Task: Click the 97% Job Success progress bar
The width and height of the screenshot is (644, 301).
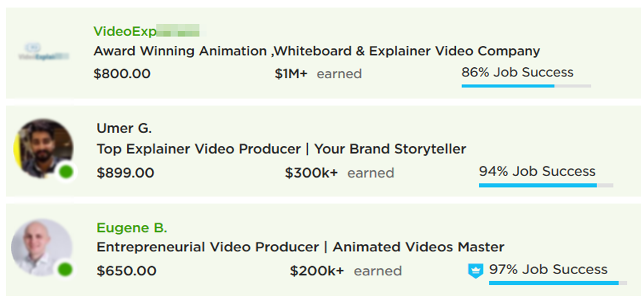Action: [x=558, y=283]
